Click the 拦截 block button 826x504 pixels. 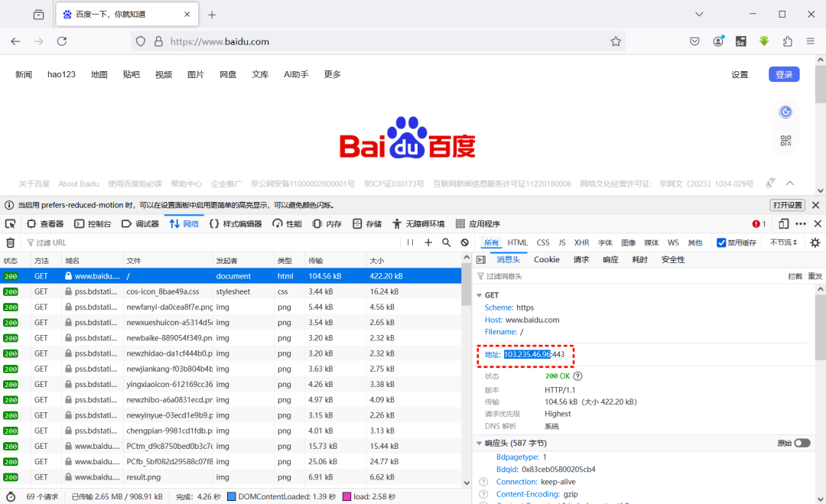(795, 276)
